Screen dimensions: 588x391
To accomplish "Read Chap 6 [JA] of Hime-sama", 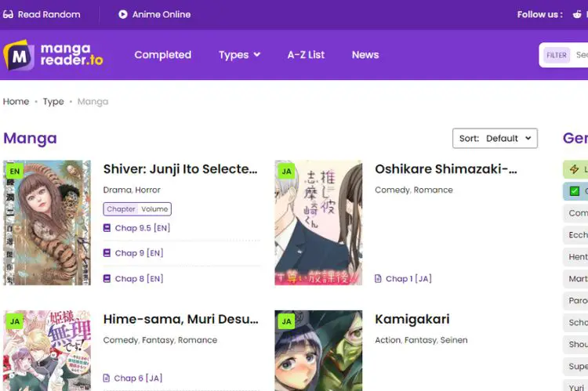I will coord(138,378).
